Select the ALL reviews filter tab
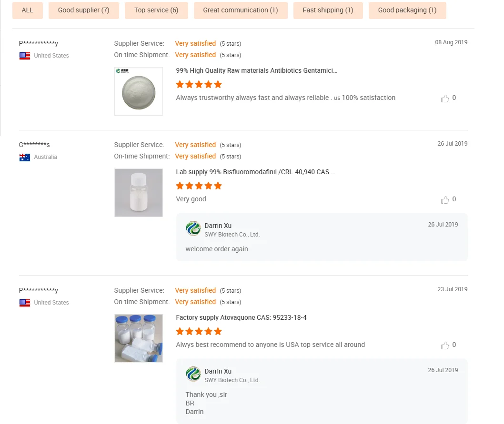Screen dimensions: 504x424 pyautogui.click(x=27, y=10)
